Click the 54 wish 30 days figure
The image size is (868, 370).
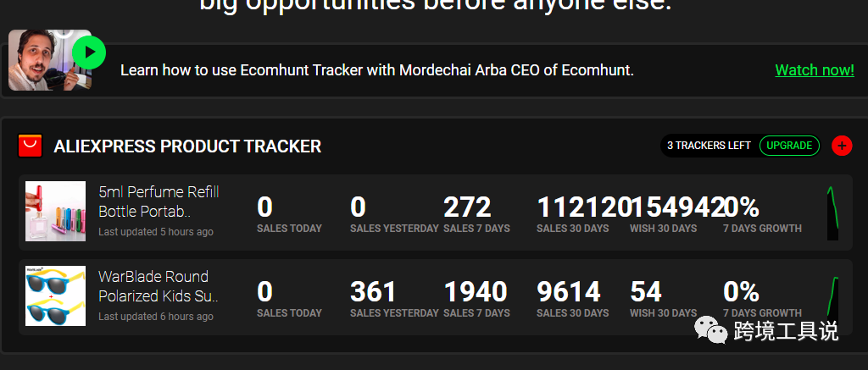pyautogui.click(x=645, y=292)
